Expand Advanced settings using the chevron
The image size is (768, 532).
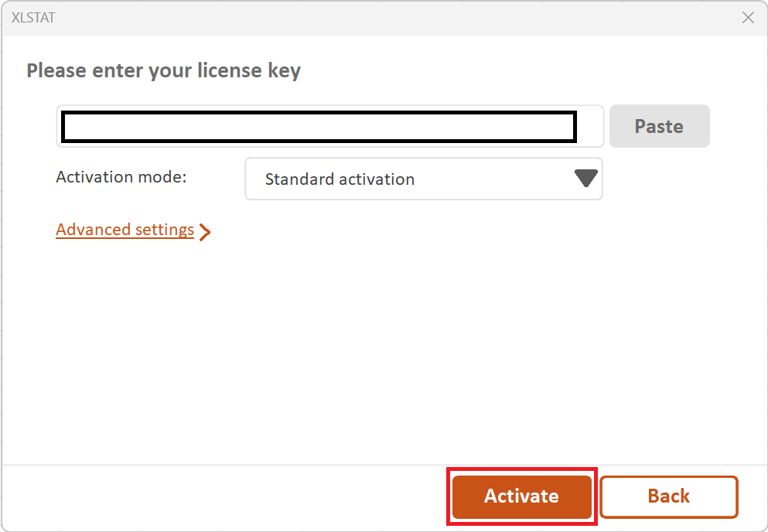[x=205, y=231]
